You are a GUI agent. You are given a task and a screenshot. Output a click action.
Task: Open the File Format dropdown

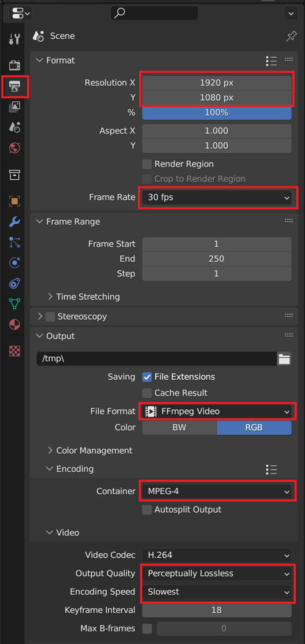pyautogui.click(x=217, y=411)
